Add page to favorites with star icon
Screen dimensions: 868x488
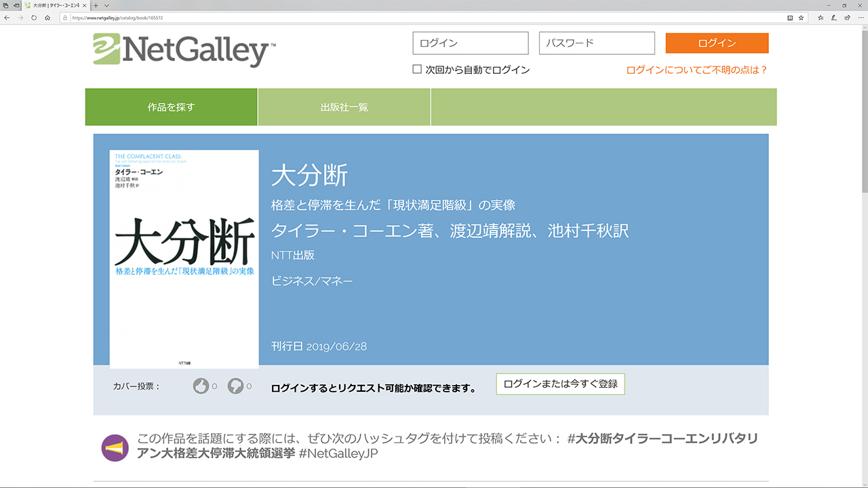[x=801, y=18]
